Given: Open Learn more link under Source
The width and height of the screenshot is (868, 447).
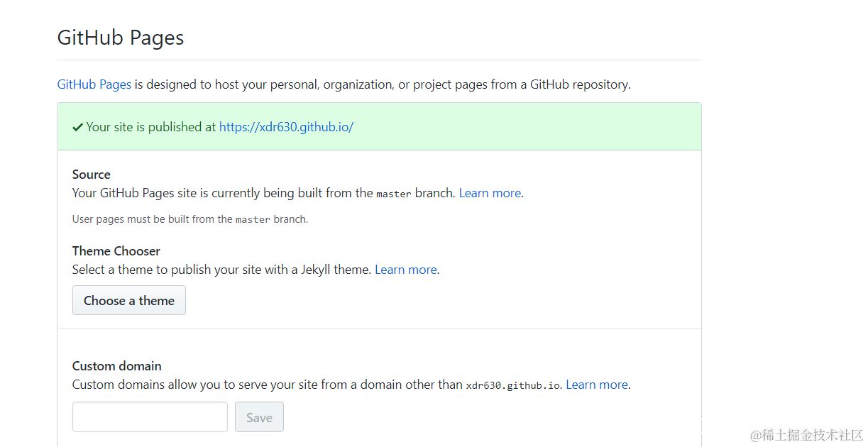Looking at the screenshot, I should [490, 193].
